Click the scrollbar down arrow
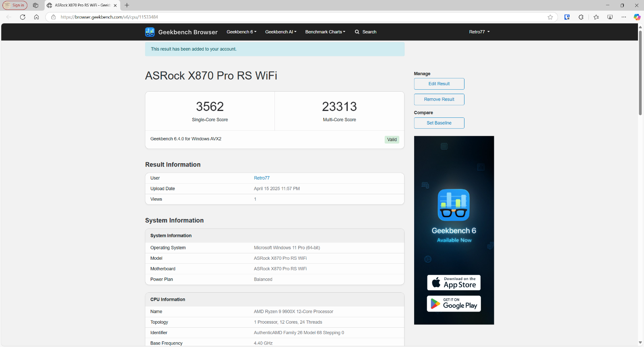 click(x=640, y=343)
